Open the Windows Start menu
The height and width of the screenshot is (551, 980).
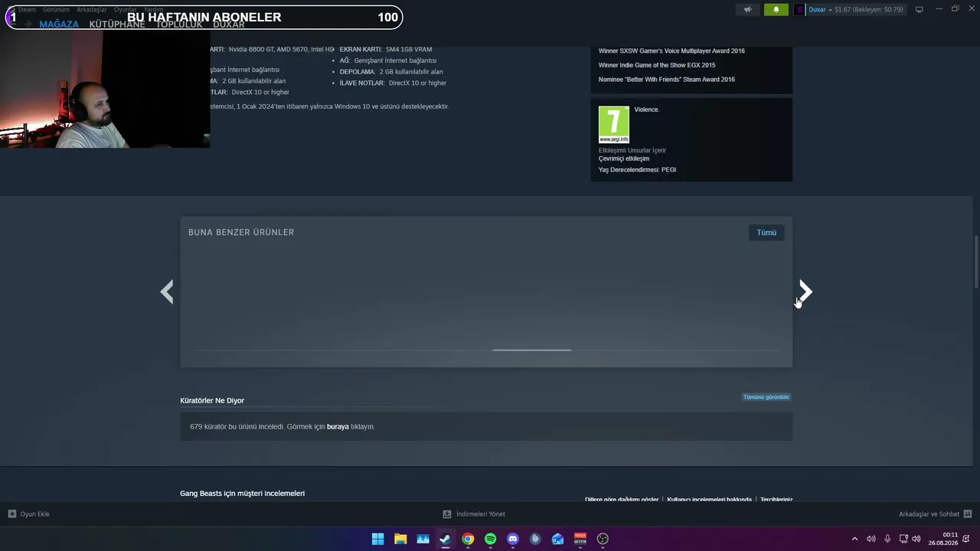(377, 539)
